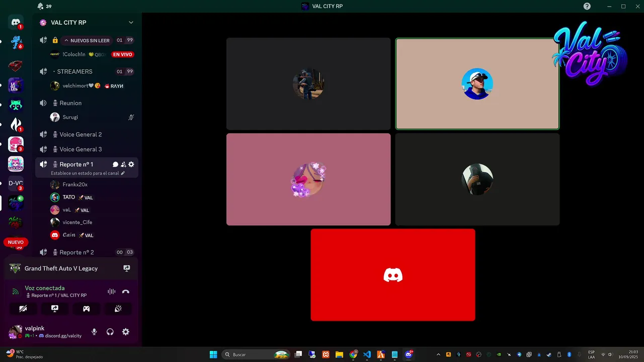Mute the microphone

[94, 332]
